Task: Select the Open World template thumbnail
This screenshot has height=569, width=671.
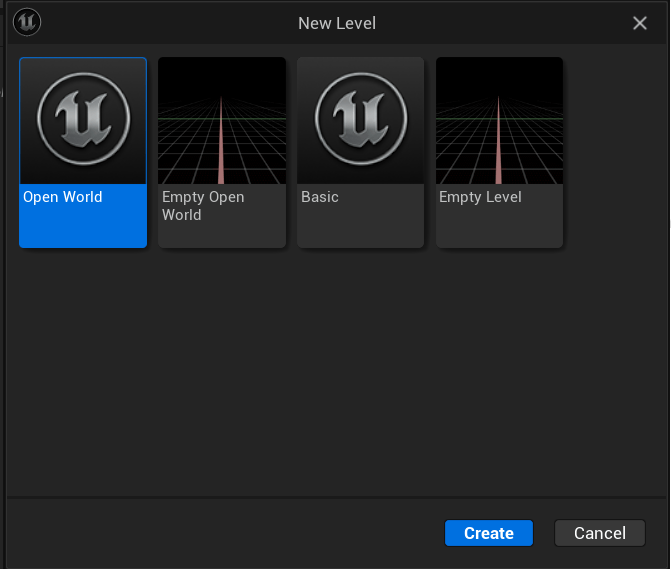Action: (83, 121)
